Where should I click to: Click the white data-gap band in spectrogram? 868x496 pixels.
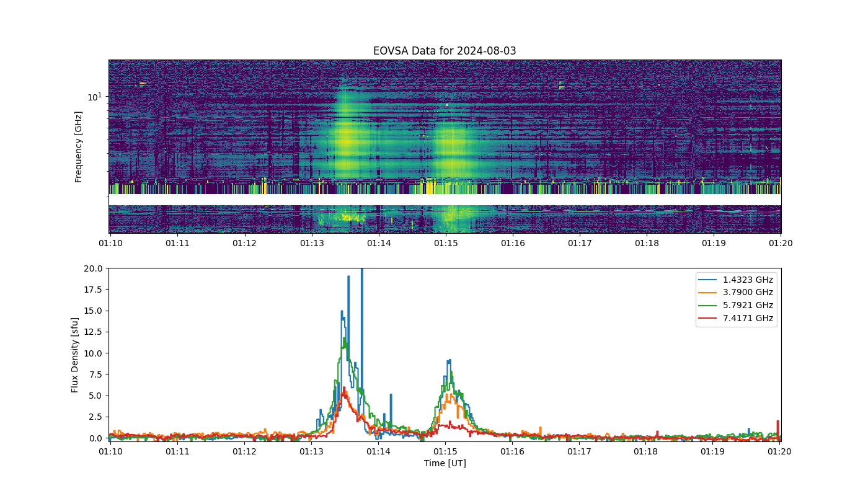(x=445, y=200)
